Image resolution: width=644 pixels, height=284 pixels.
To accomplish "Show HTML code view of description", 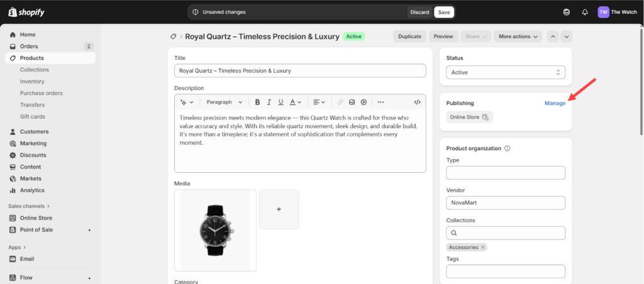I will pyautogui.click(x=417, y=102).
